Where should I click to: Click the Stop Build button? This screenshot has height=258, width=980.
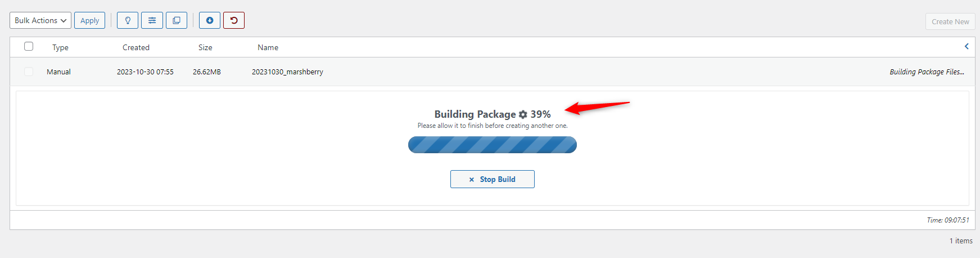493,179
